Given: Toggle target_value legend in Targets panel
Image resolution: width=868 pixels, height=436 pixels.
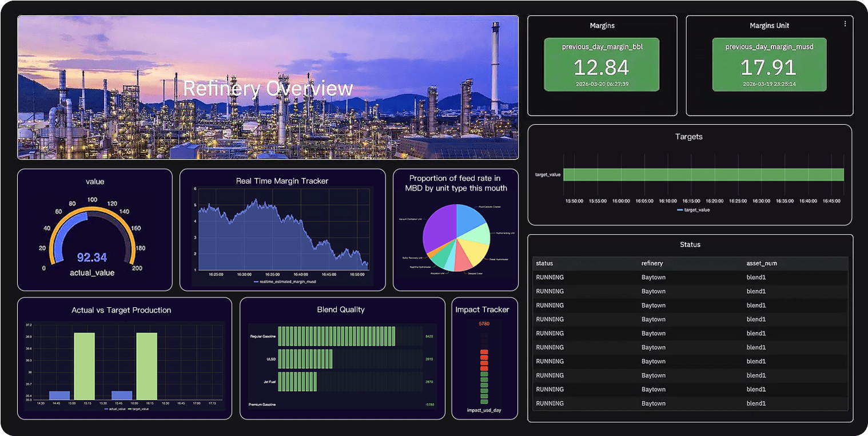Looking at the screenshot, I should pyautogui.click(x=693, y=210).
